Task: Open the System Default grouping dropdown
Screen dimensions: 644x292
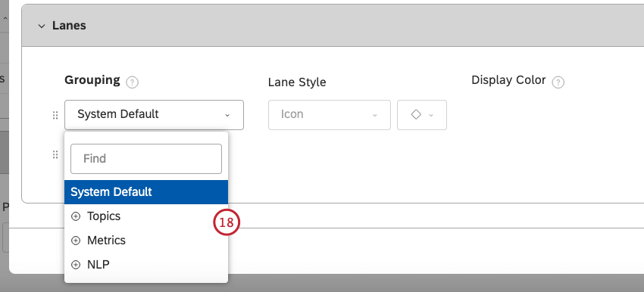Action: pos(154,115)
